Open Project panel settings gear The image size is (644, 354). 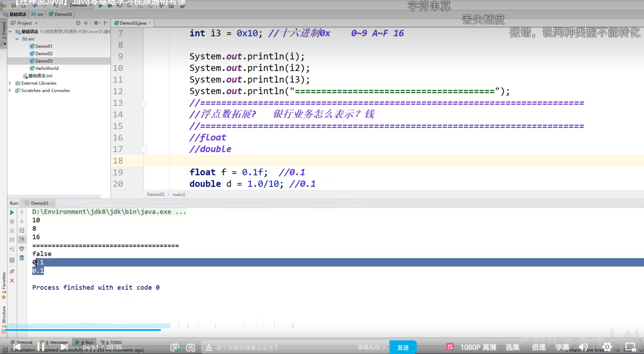96,23
